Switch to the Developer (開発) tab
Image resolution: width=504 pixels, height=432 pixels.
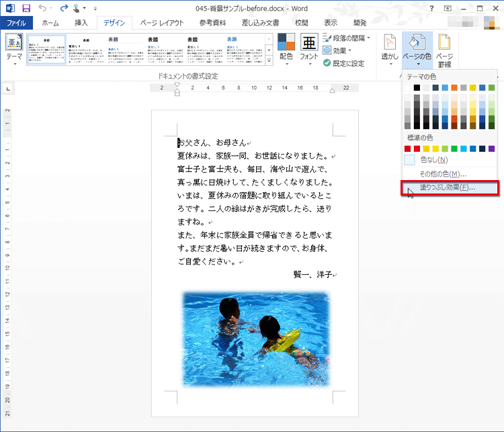pyautogui.click(x=360, y=23)
